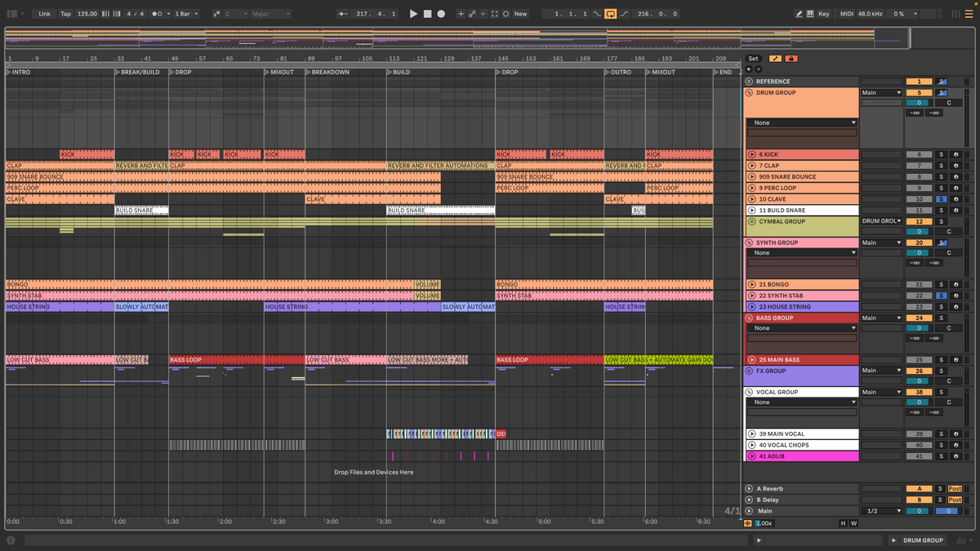Toggle the Follow playback icon
Image resolution: width=980 pixels, height=551 pixels.
click(341, 14)
